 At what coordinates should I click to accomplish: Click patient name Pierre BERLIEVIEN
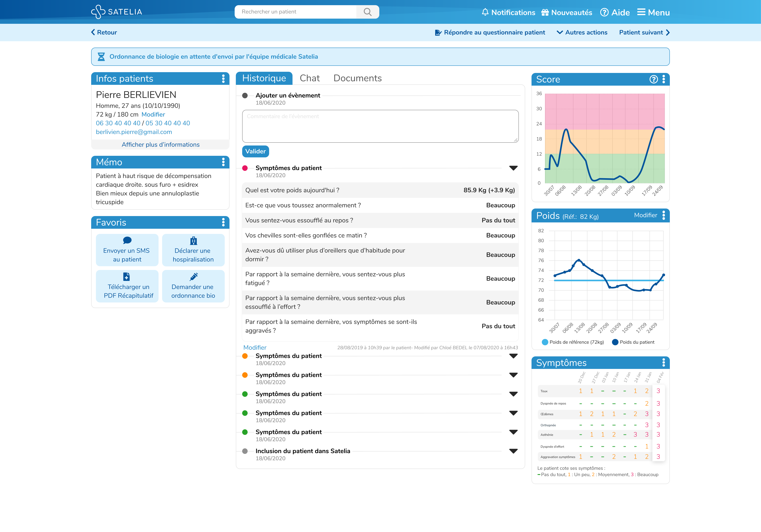[x=136, y=95]
